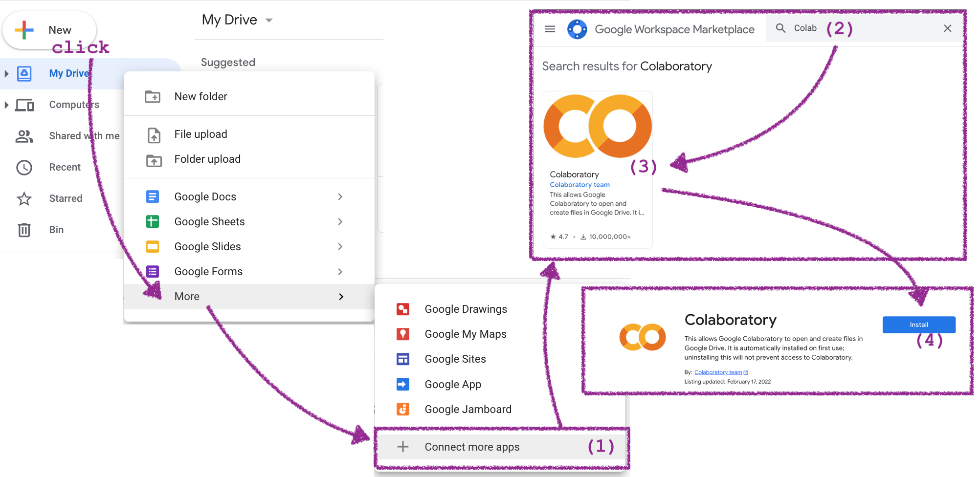Image resolution: width=980 pixels, height=477 pixels.
Task: Click the Google App arrow icon
Action: tap(403, 384)
